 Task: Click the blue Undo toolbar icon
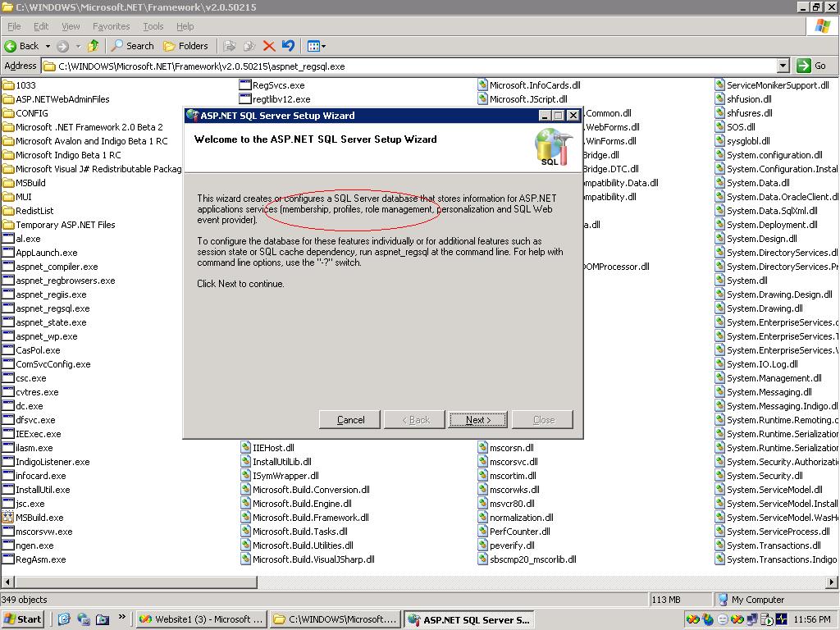click(x=288, y=46)
